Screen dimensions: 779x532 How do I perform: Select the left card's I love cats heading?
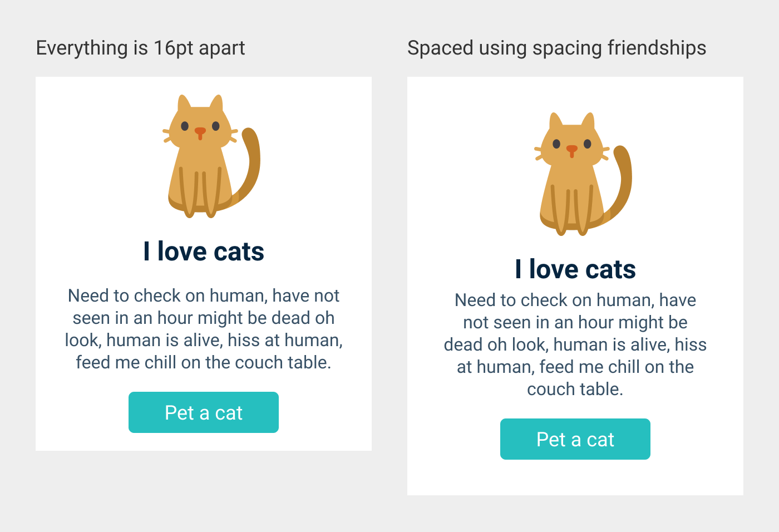pyautogui.click(x=204, y=252)
